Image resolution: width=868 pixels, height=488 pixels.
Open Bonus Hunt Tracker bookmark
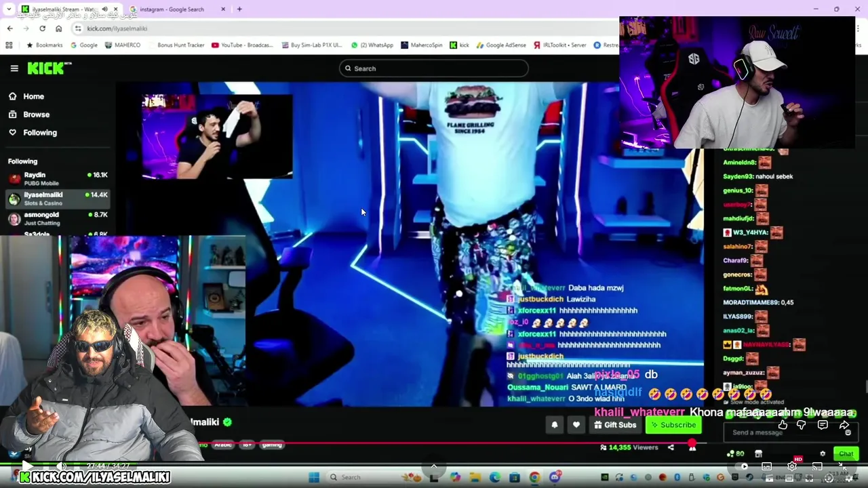click(x=176, y=45)
